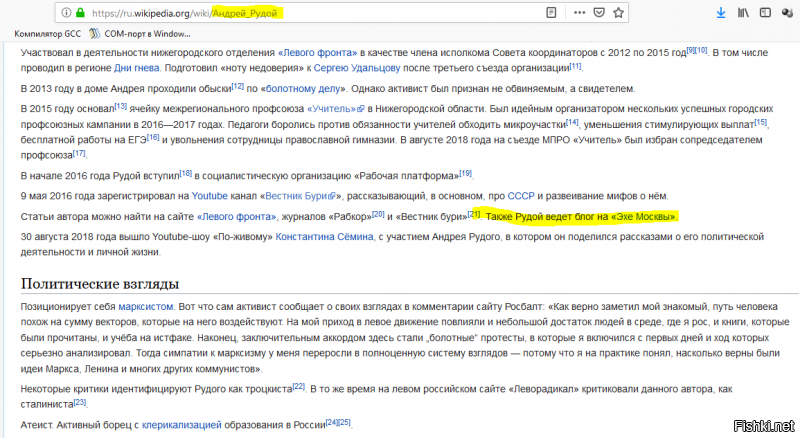Click footnote reference [24]
The height and width of the screenshot is (438, 800).
click(332, 423)
